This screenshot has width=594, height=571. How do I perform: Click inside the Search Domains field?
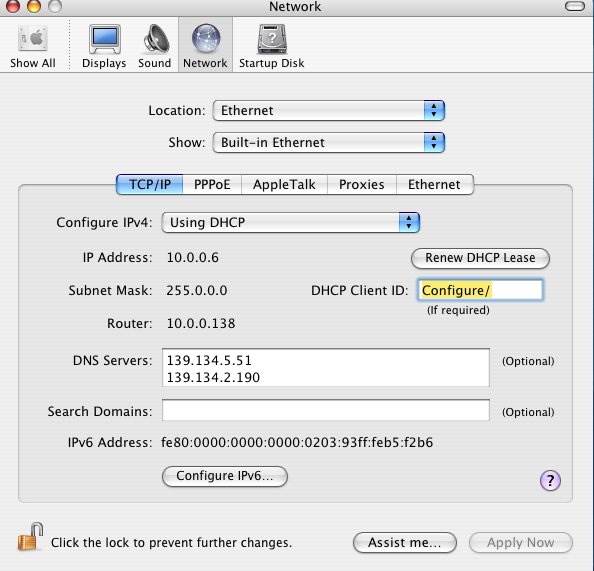326,410
